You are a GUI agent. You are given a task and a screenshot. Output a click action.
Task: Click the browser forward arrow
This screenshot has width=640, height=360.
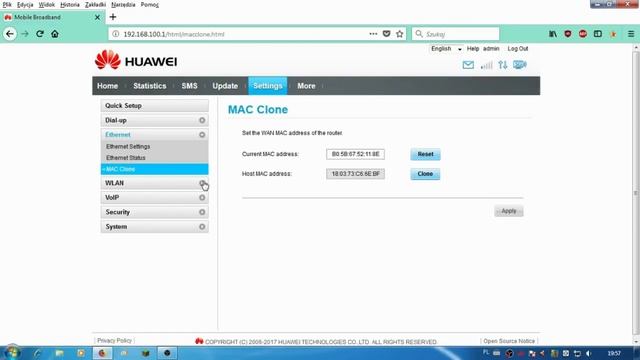pos(25,34)
